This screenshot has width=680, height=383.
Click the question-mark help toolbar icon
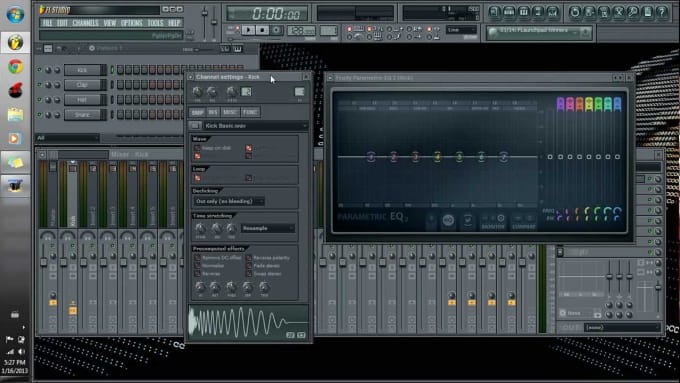point(662,12)
